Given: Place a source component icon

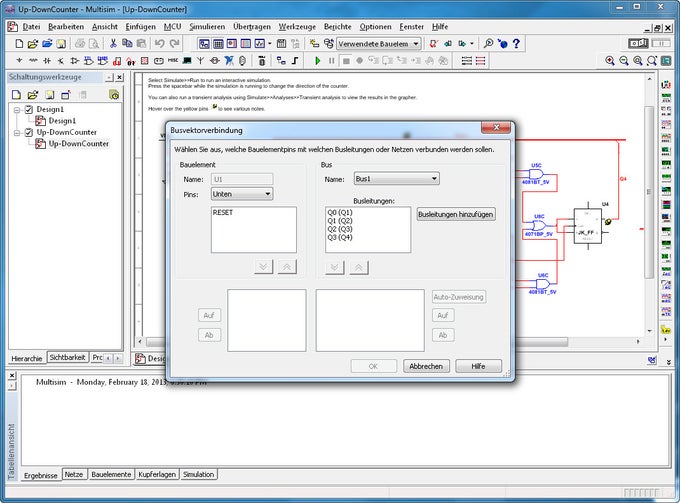Looking at the screenshot, I should (19, 61).
